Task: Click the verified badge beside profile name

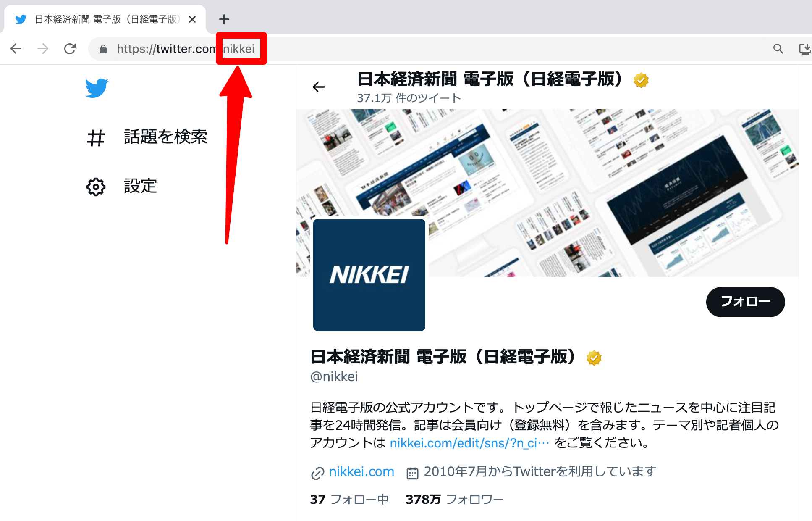Action: 594,358
